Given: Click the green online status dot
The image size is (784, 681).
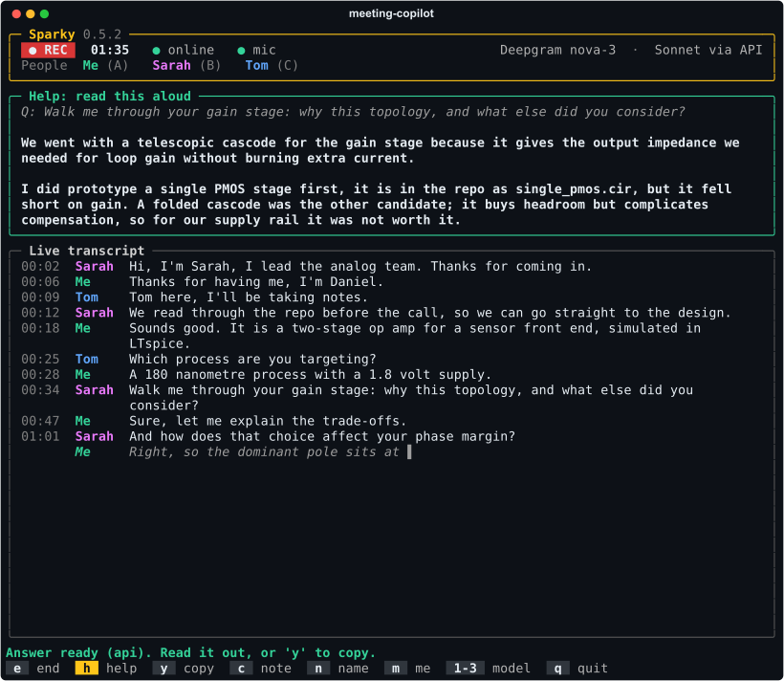Looking at the screenshot, I should click(x=156, y=51).
